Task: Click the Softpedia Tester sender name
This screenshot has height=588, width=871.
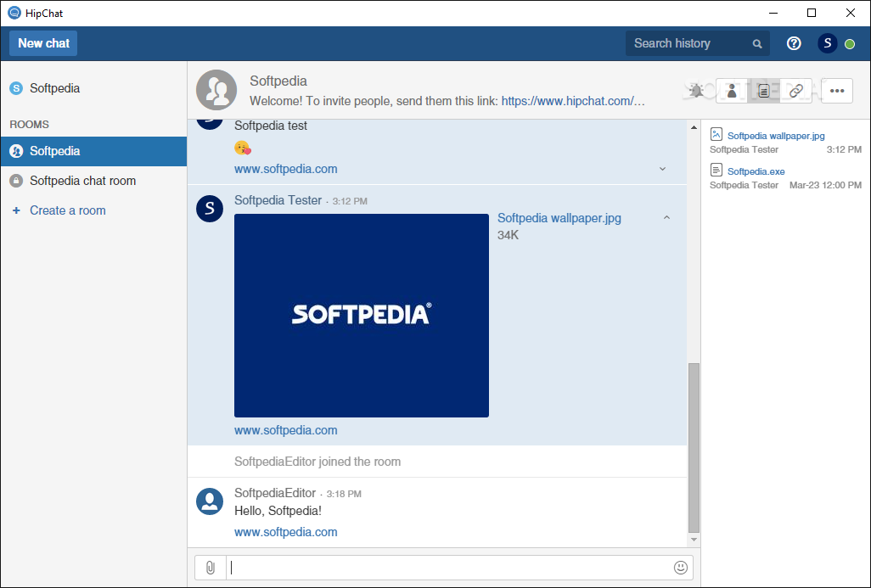Action: click(x=278, y=200)
